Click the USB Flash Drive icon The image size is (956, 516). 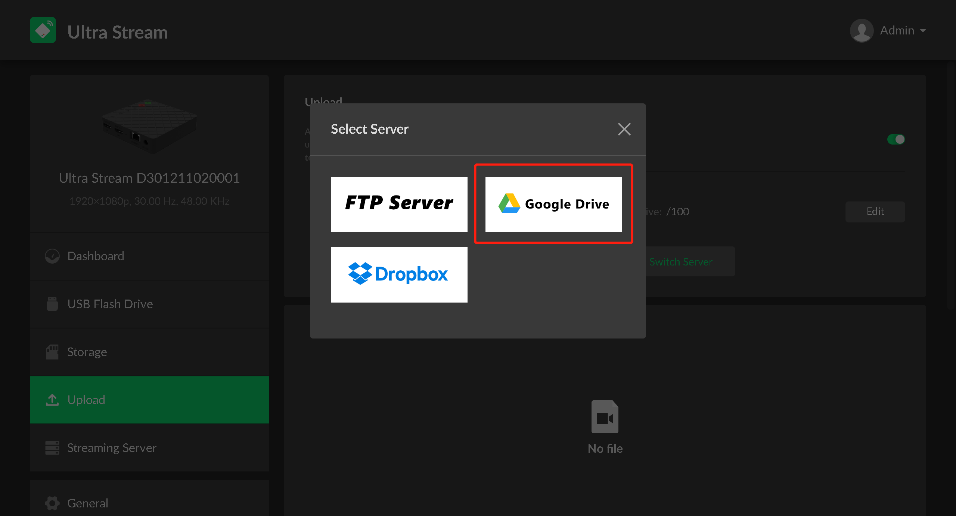tap(52, 304)
